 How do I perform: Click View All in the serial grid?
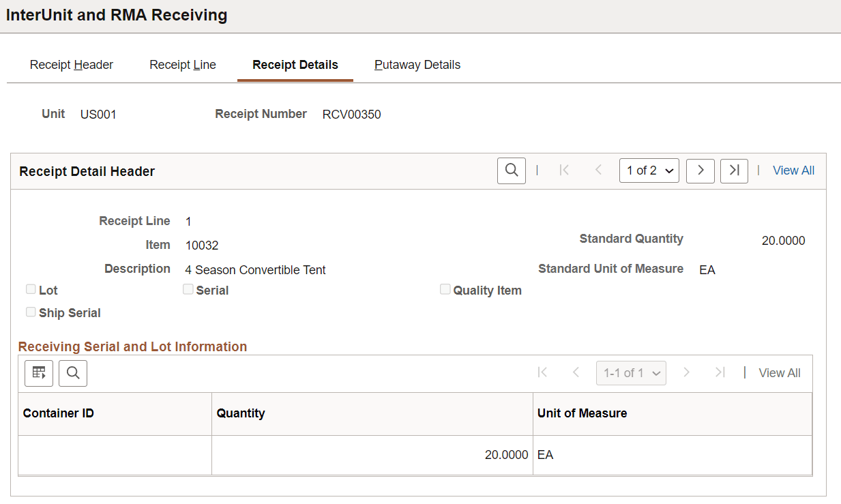tap(779, 372)
